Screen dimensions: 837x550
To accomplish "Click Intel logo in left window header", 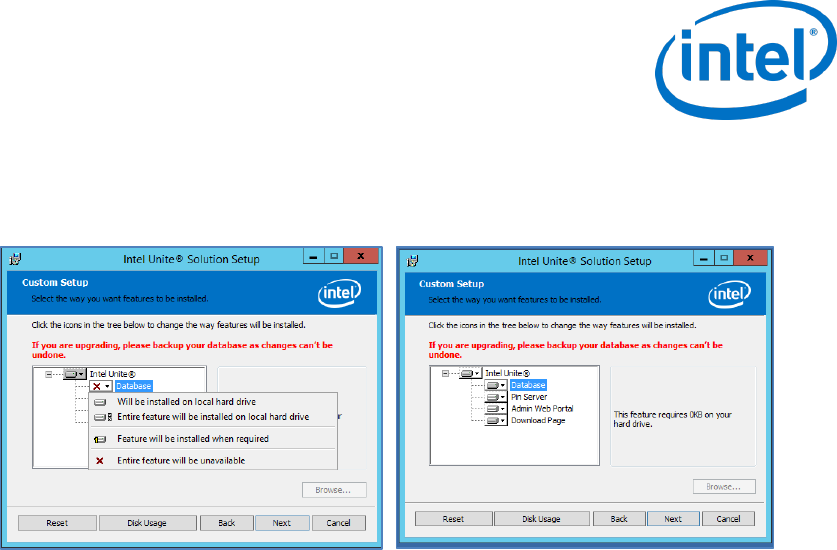I will [x=339, y=293].
